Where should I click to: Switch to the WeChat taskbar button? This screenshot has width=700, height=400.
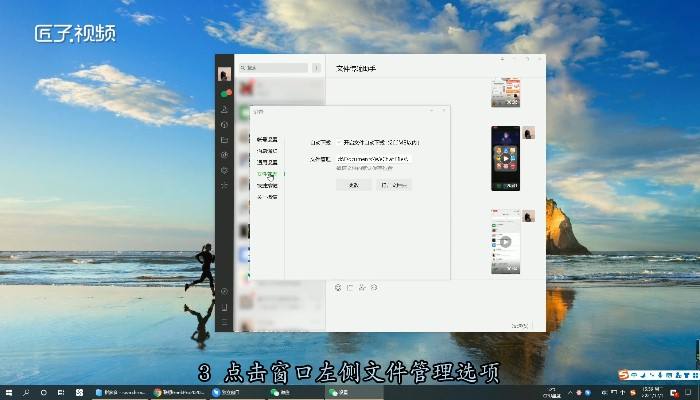pyautogui.click(x=296, y=393)
